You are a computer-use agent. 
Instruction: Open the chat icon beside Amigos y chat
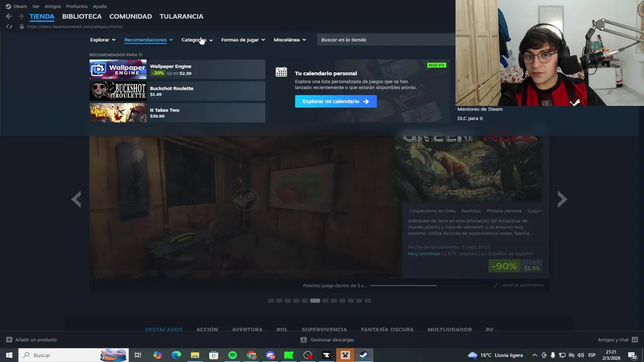point(634,340)
